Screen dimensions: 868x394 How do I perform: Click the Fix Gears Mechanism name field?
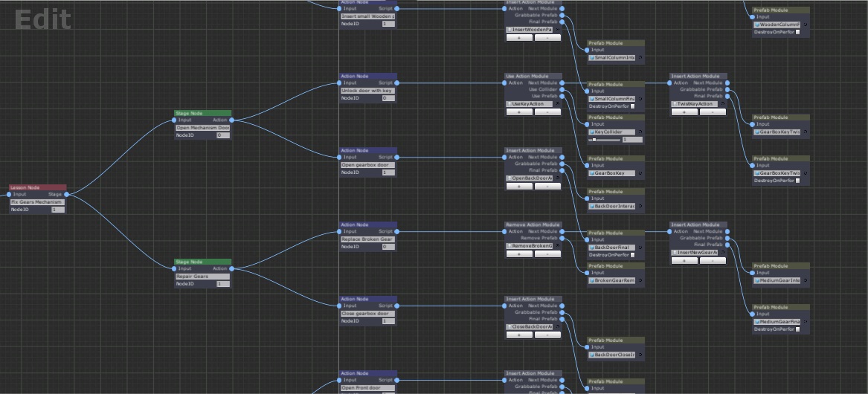pyautogui.click(x=37, y=202)
